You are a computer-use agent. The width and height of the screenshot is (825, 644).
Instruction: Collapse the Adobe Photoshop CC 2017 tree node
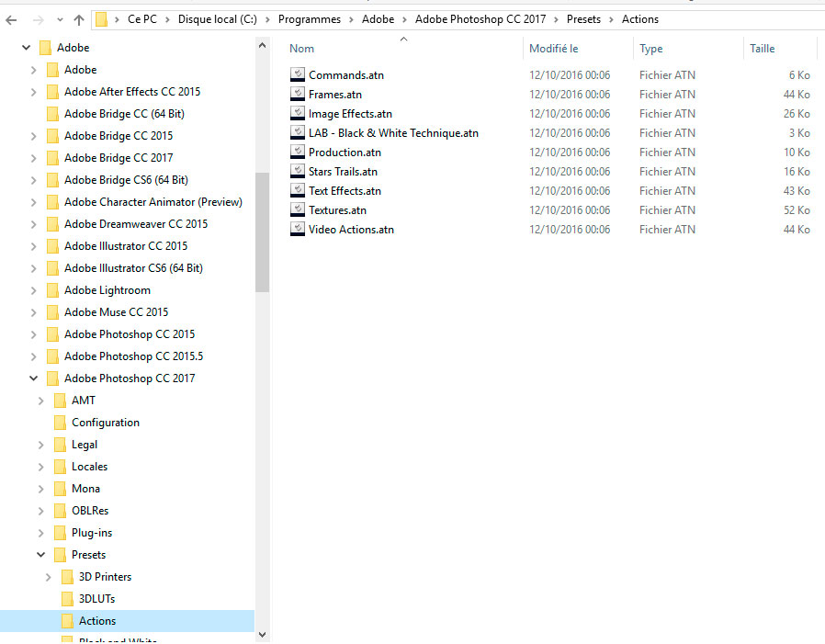point(33,378)
